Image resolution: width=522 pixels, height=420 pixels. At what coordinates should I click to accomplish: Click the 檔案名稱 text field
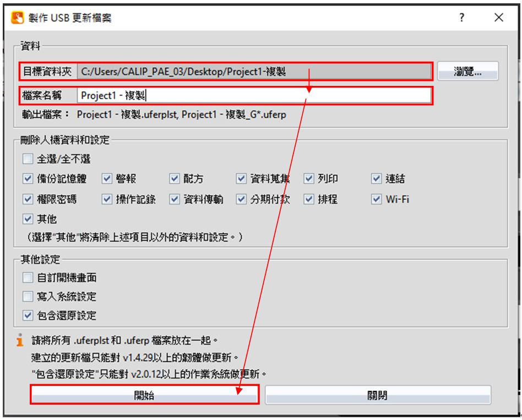click(x=254, y=96)
